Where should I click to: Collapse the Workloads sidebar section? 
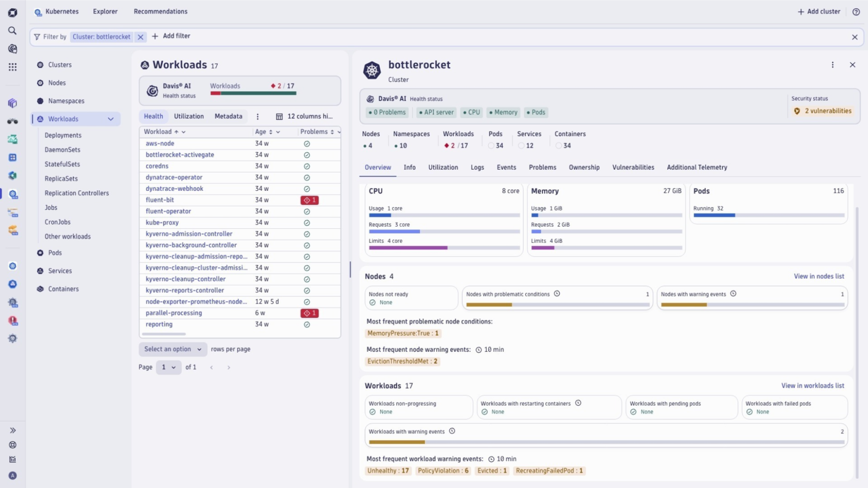coord(111,119)
